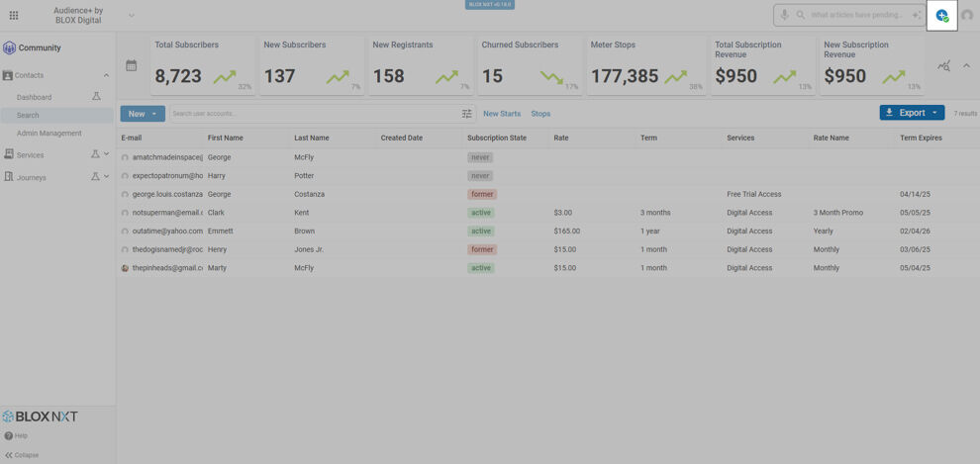This screenshot has height=464, width=980.
Task: Click the trend arrow on Total Subscribers card
Action: [x=225, y=77]
